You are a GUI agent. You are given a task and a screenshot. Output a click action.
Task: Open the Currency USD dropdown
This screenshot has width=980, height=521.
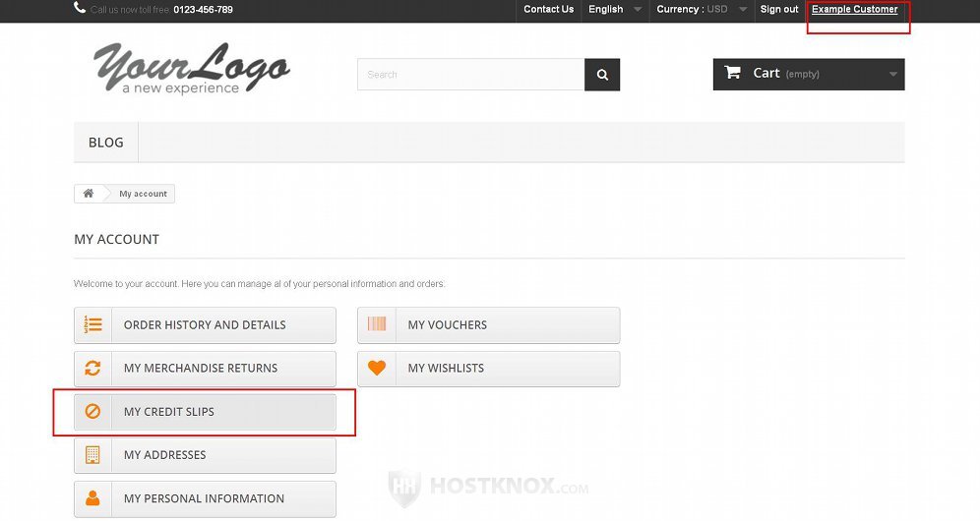click(x=702, y=10)
